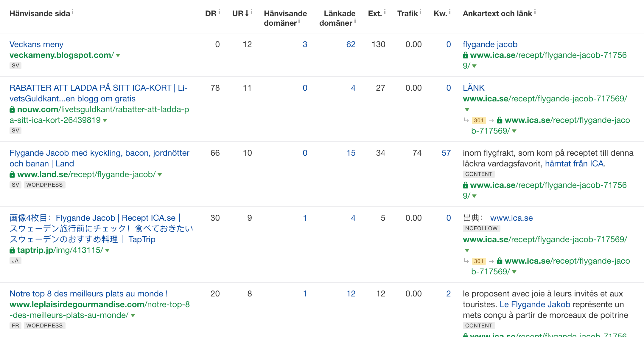Viewport: 644px width, 337px height.
Task: Expand dropdown after 301 redirect target in nouw row
Action: point(514,131)
